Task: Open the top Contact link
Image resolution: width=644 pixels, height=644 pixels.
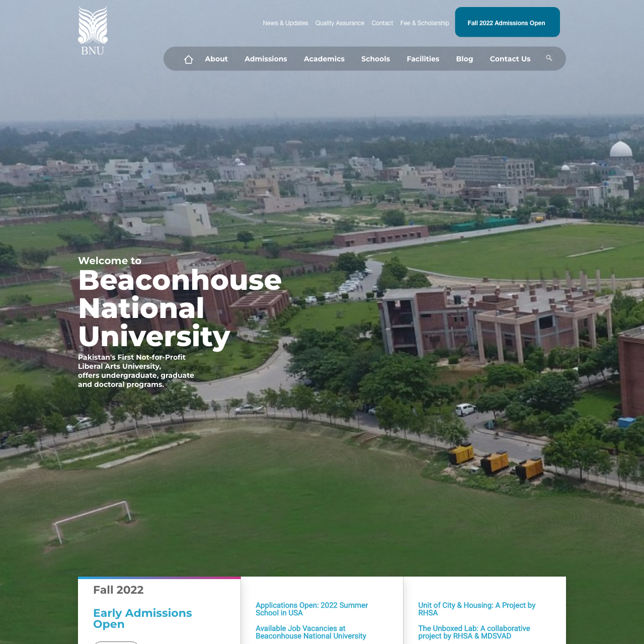Action: tap(382, 23)
